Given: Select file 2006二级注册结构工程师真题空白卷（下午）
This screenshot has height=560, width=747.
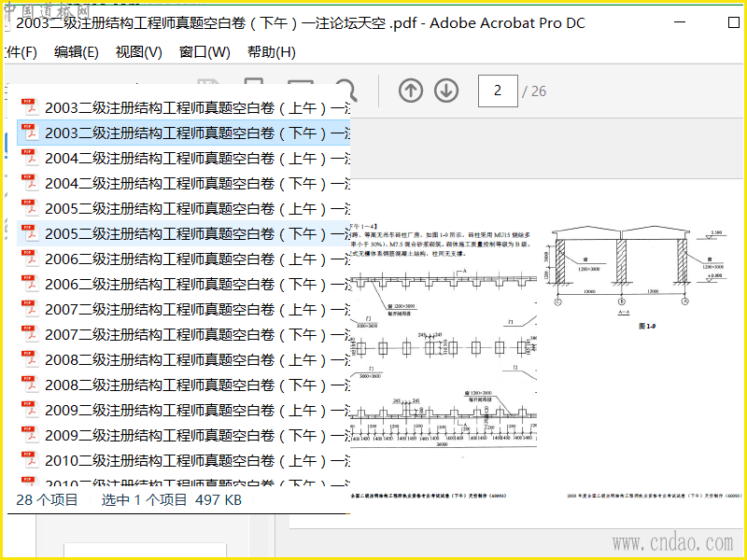Looking at the screenshot, I should pyautogui.click(x=184, y=285).
